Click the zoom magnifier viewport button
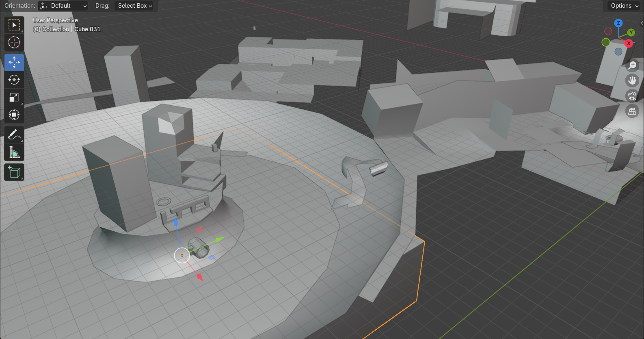644x339 pixels. (x=632, y=65)
